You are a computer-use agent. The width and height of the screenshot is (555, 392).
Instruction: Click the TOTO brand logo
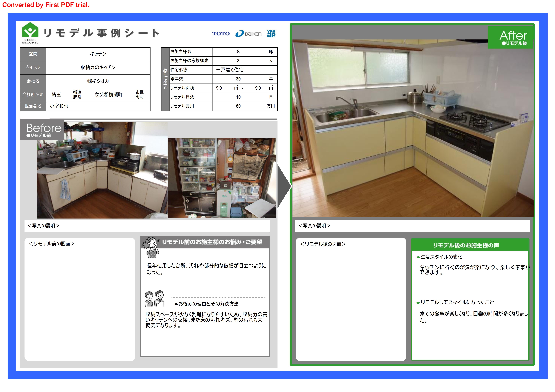pos(221,34)
